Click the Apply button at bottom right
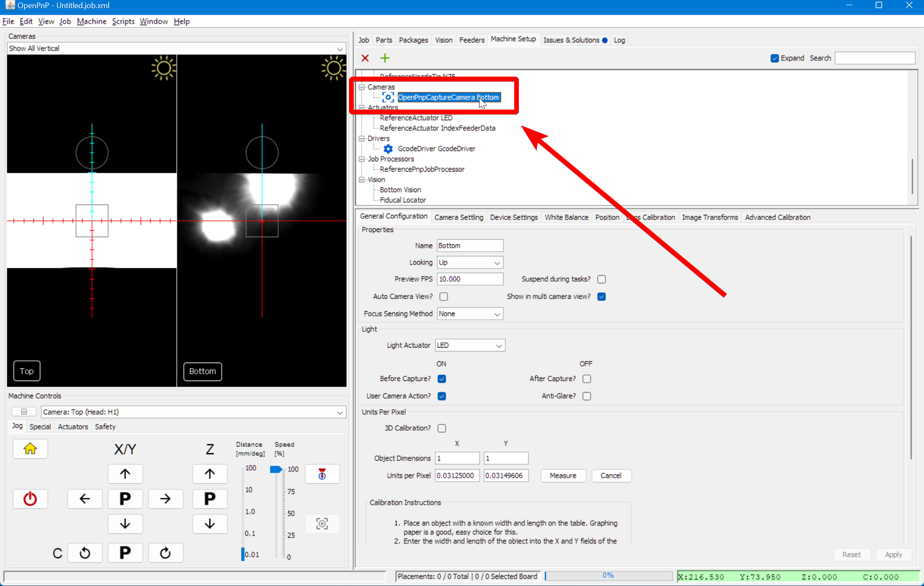Viewport: 924px width, 586px height. click(894, 554)
